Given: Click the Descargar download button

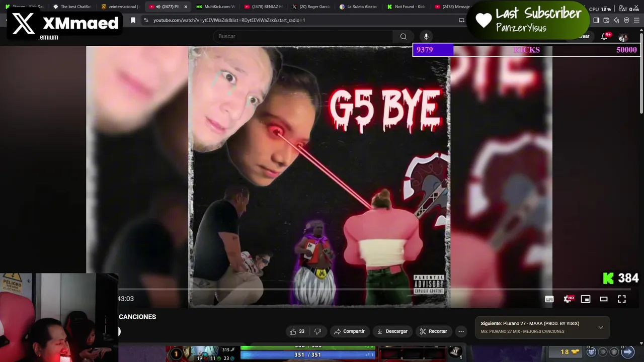Looking at the screenshot, I should pyautogui.click(x=392, y=331).
